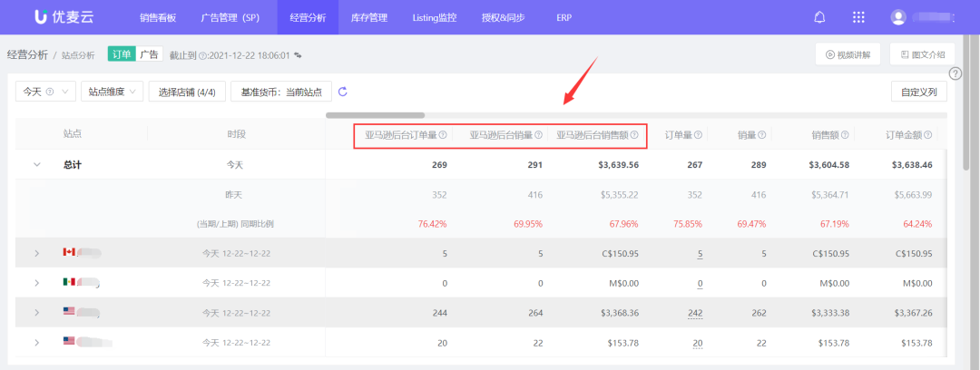Open ERP menu

pyautogui.click(x=563, y=17)
